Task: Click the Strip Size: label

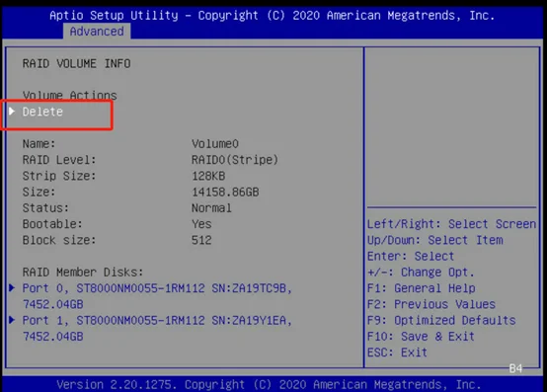Action: pos(59,176)
